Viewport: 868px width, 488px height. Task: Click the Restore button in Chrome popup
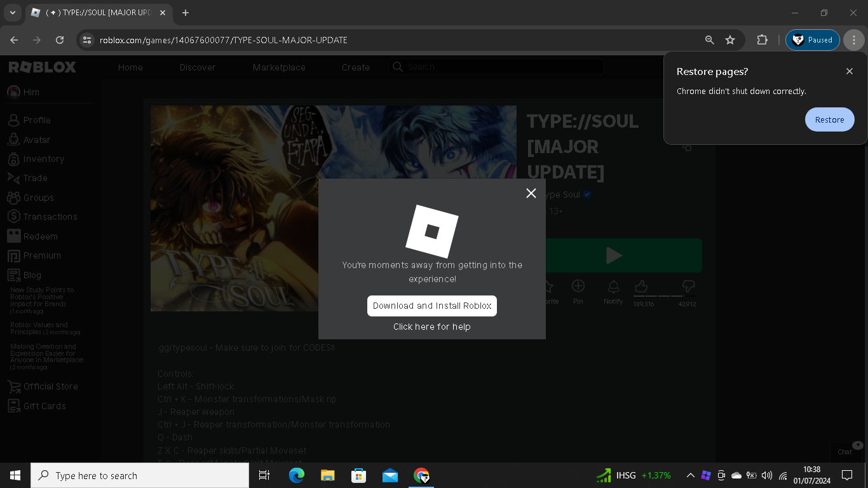(829, 119)
